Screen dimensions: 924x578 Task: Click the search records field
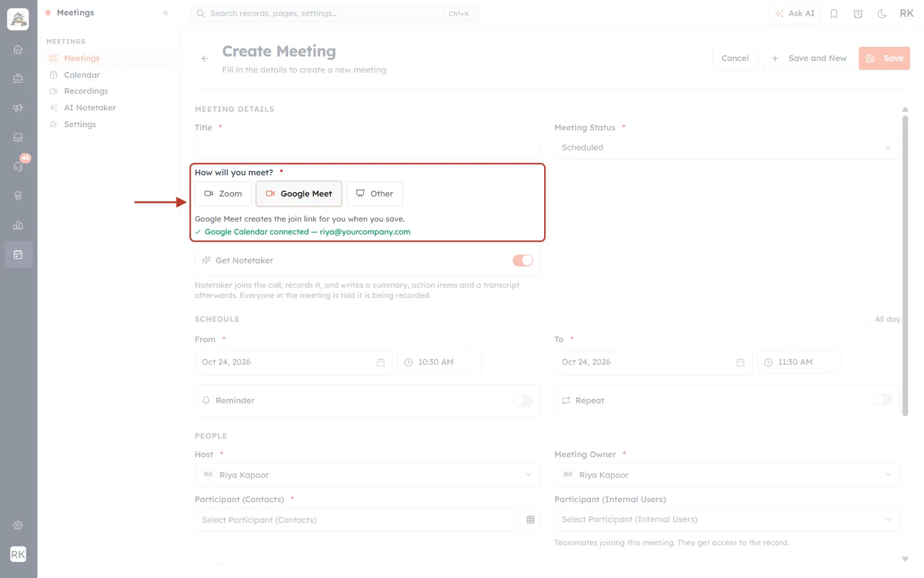tap(334, 13)
